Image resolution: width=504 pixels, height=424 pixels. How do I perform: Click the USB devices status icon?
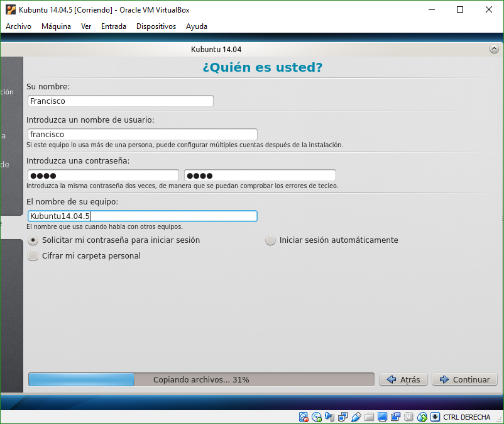pyautogui.click(x=356, y=417)
